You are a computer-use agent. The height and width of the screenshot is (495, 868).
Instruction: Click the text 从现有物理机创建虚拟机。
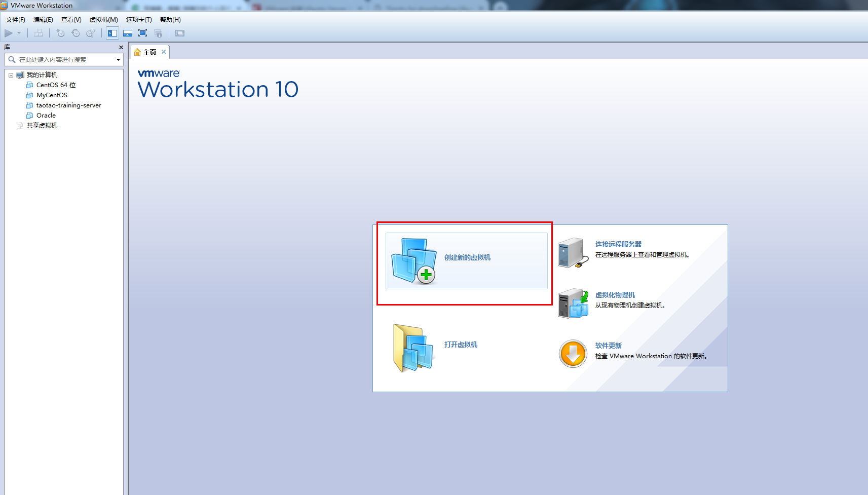[630, 306]
